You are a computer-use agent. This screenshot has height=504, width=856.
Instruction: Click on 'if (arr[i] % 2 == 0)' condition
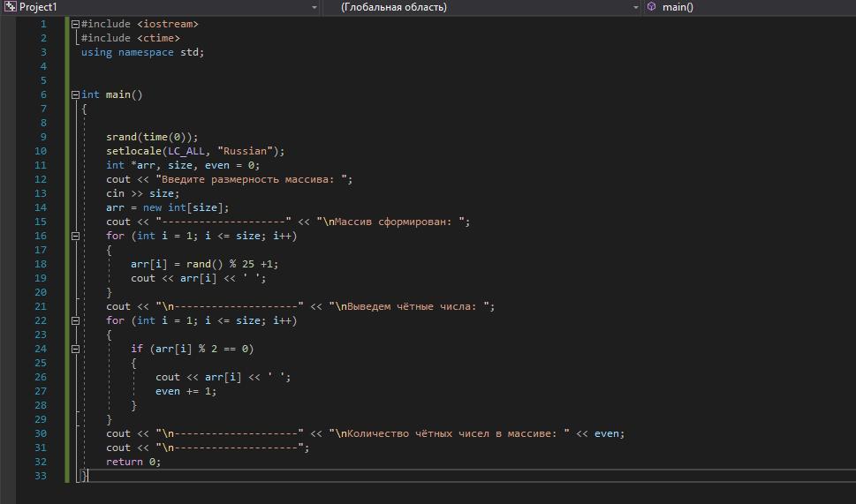pos(193,349)
